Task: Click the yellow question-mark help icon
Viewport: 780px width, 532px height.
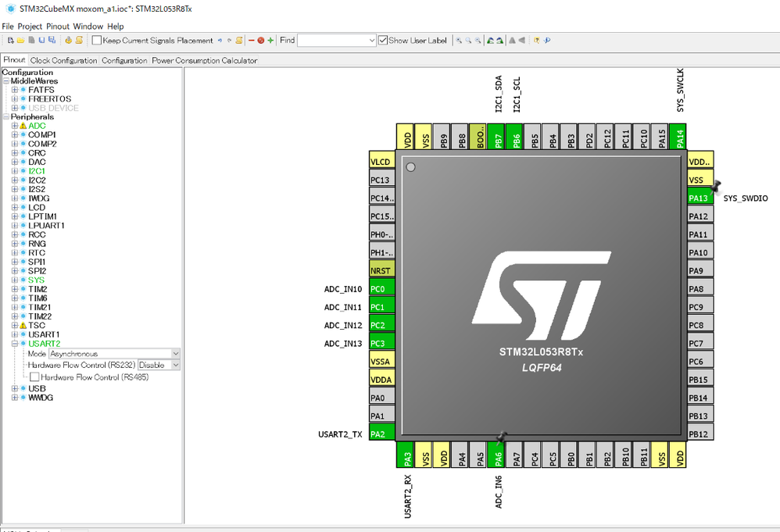Action: pyautogui.click(x=536, y=41)
